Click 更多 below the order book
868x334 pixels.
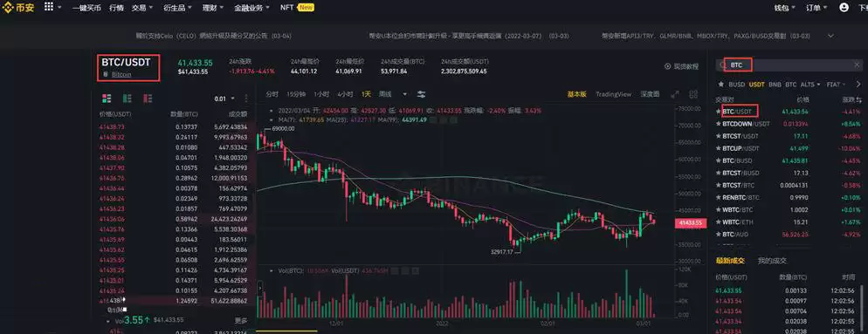coord(241,320)
